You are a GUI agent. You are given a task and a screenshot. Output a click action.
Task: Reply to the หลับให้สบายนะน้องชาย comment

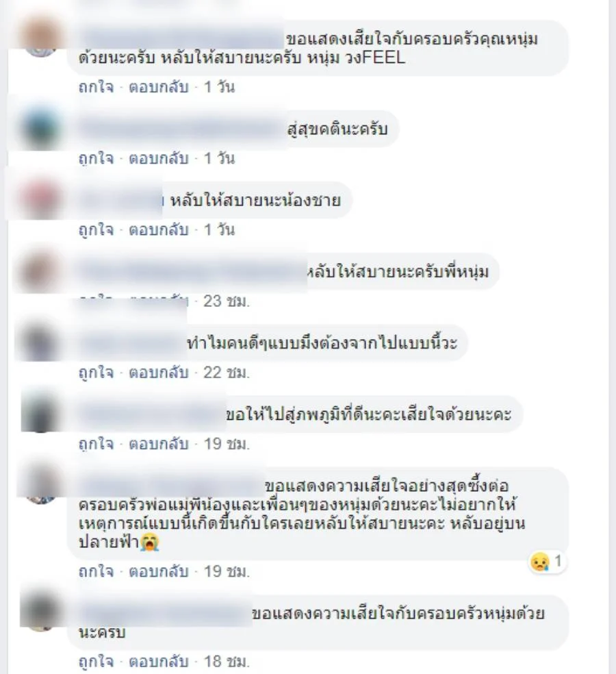[x=159, y=229]
